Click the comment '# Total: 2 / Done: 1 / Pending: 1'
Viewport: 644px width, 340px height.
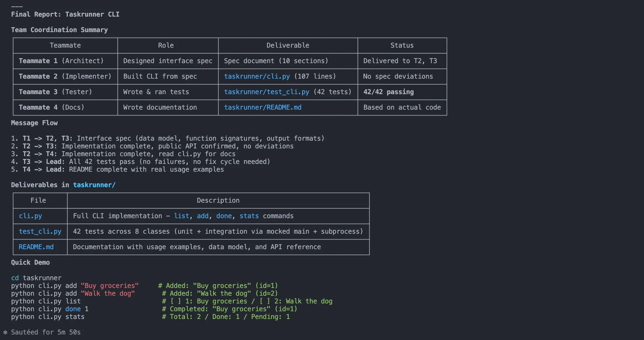[226, 317]
